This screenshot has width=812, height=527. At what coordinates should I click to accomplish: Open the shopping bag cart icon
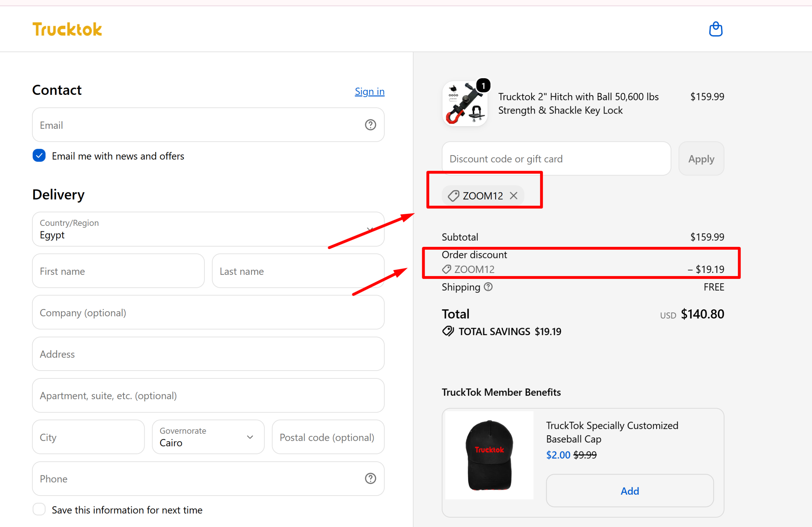[716, 29]
